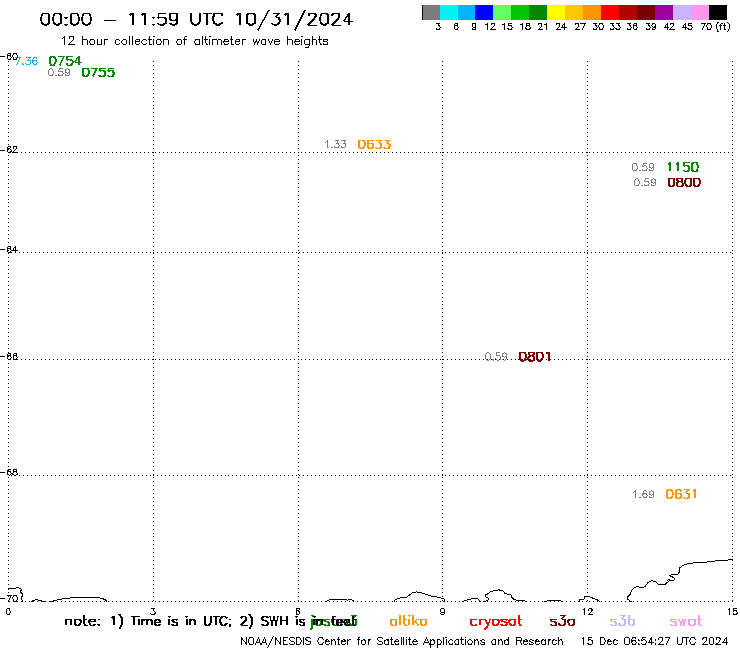This screenshot has width=740, height=650.
Task: Click the 'note: 1) Time is in UTC' text
Action: pyautogui.click(x=148, y=621)
